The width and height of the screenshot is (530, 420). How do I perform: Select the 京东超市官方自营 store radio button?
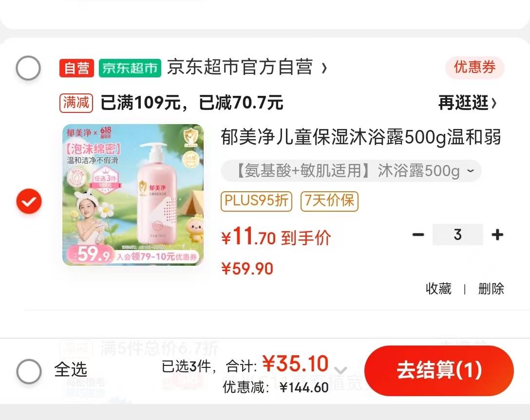(x=28, y=68)
